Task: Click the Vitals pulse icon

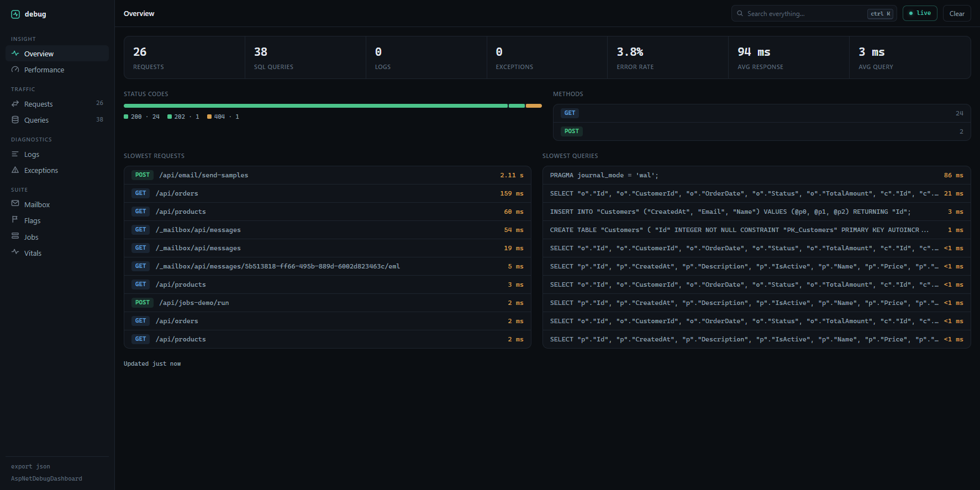Action: (15, 252)
